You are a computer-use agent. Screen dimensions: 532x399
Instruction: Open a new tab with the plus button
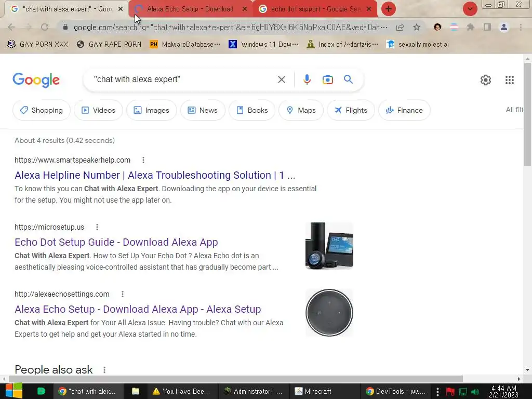389,9
